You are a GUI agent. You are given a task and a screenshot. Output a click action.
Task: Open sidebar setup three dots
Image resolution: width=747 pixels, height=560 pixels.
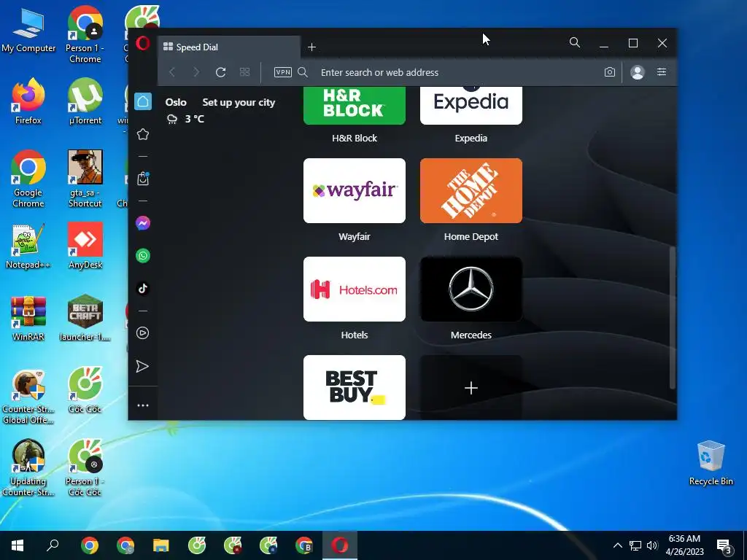[x=143, y=405]
